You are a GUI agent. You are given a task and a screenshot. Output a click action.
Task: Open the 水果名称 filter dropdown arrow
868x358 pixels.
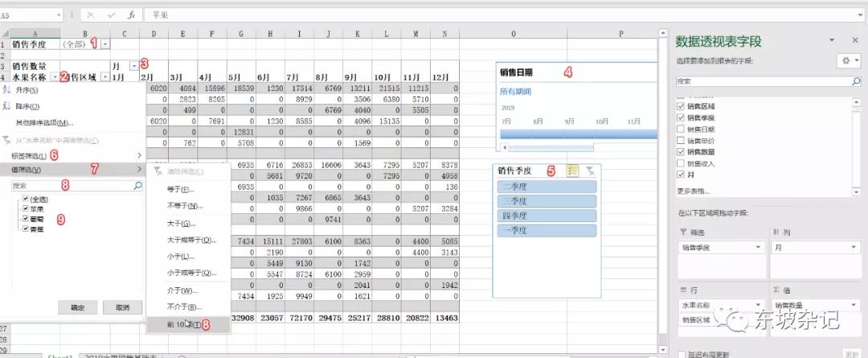(55, 77)
